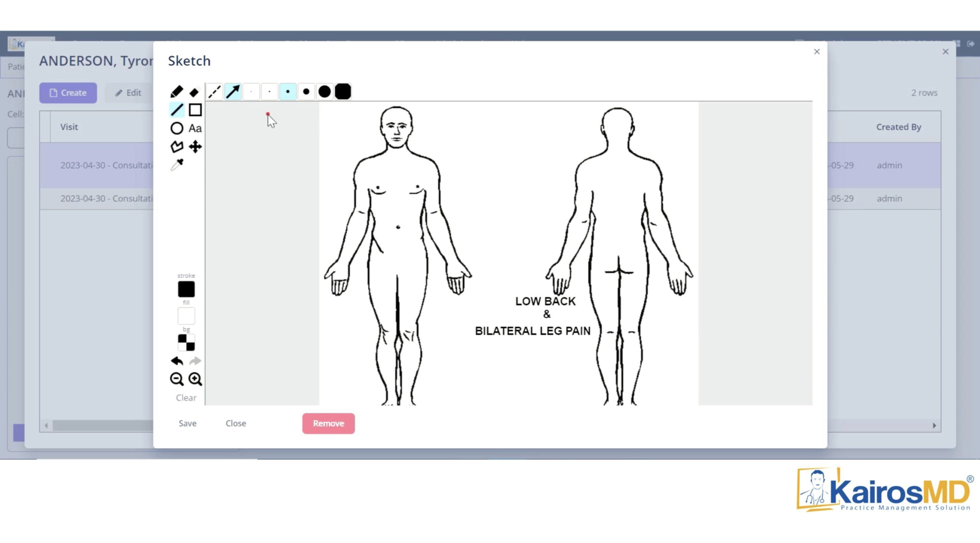This screenshot has height=543, width=980.
Task: Click the Save button
Action: click(x=188, y=423)
